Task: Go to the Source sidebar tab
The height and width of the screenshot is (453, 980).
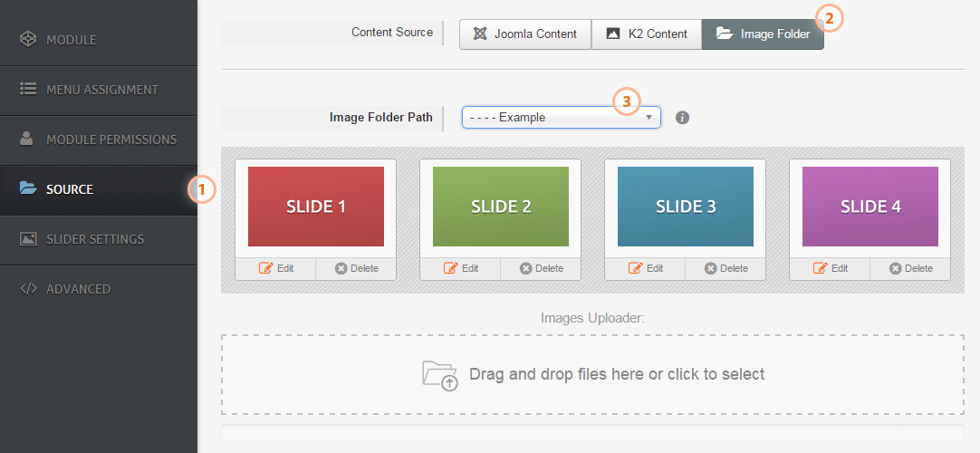Action: coord(69,189)
